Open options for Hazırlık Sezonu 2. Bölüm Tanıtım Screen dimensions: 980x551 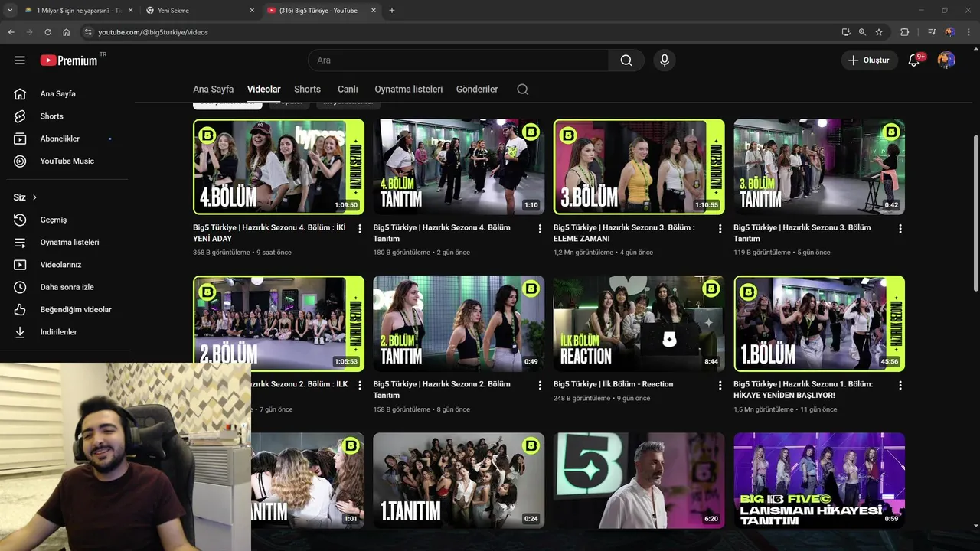click(540, 386)
